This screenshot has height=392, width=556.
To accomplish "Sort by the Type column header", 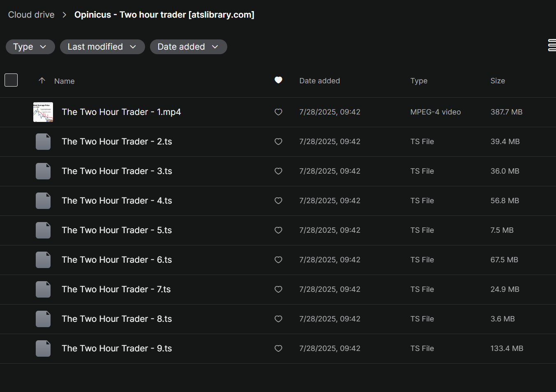I will [418, 81].
